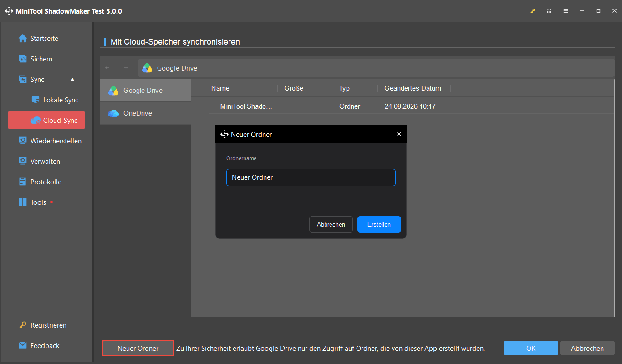Open the Wiederherstellen section

(56, 141)
